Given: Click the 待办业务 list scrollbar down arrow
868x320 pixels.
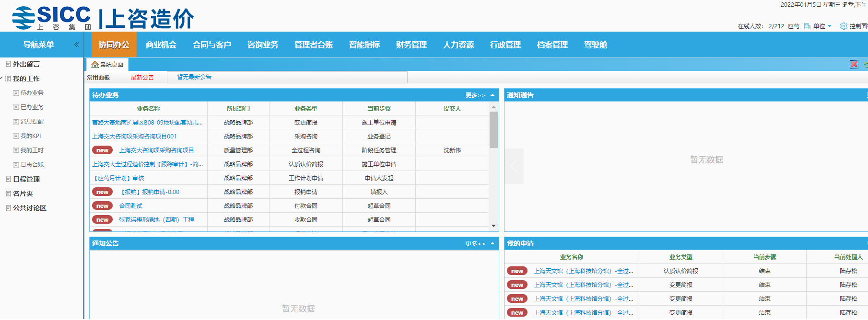Looking at the screenshot, I should [493, 226].
